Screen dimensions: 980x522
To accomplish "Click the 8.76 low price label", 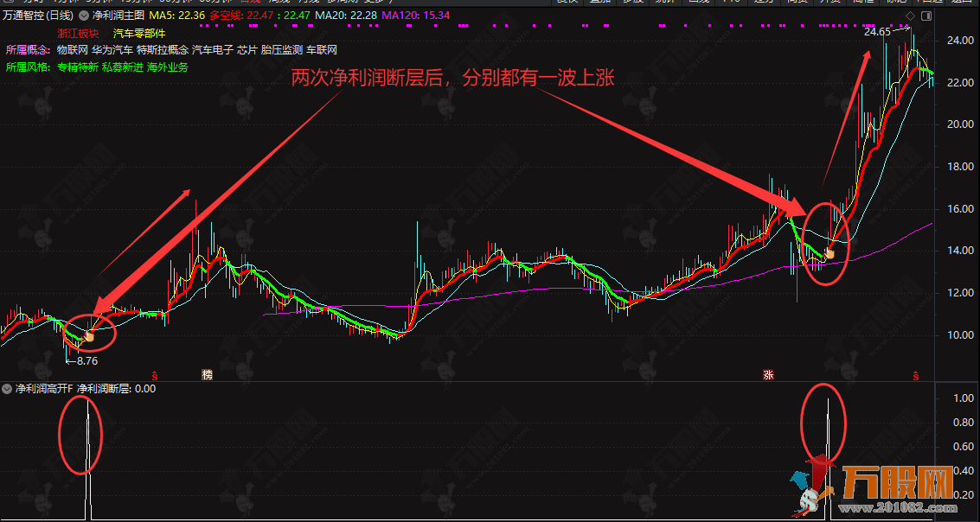I will (86, 360).
